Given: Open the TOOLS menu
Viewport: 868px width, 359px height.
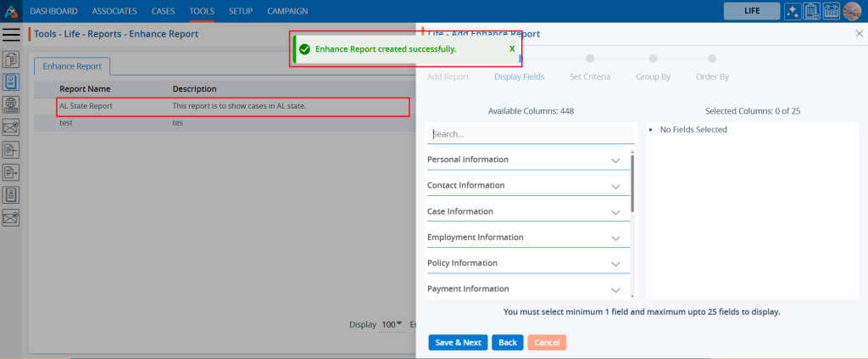Looking at the screenshot, I should 202,11.
